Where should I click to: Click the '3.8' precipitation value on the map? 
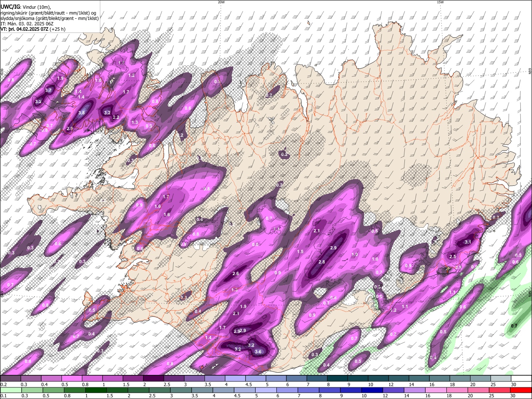coord(81,113)
